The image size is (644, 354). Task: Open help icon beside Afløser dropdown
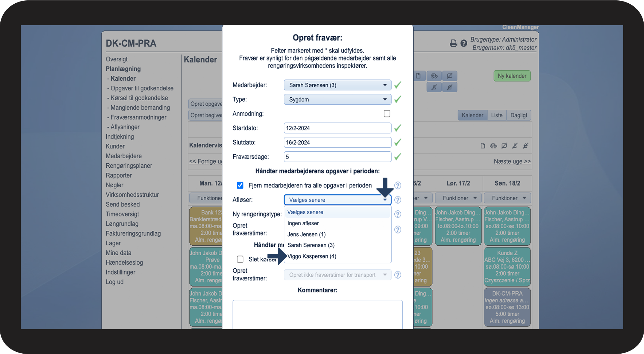pyautogui.click(x=398, y=200)
